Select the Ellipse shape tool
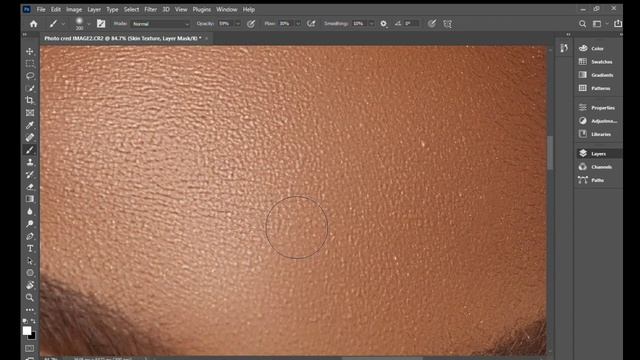 click(x=30, y=273)
